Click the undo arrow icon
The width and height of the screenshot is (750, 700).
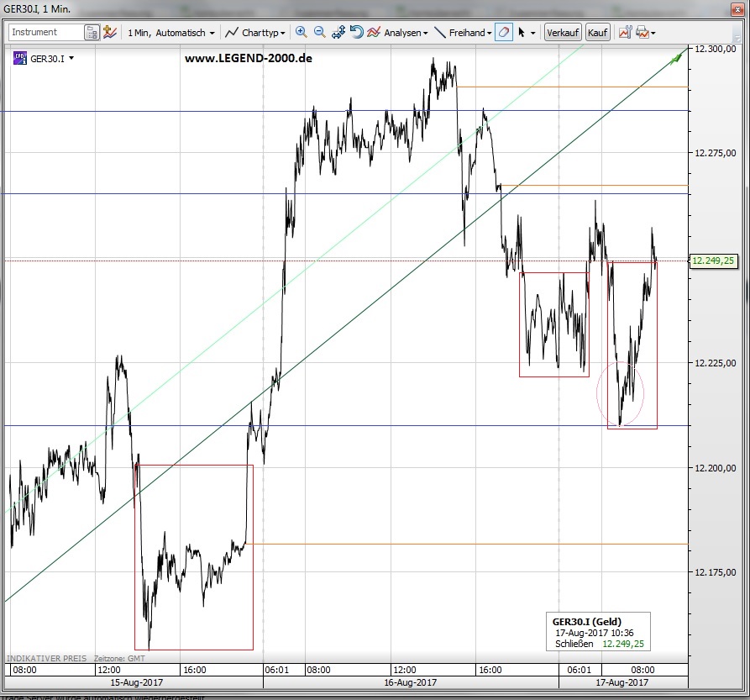pyautogui.click(x=357, y=32)
